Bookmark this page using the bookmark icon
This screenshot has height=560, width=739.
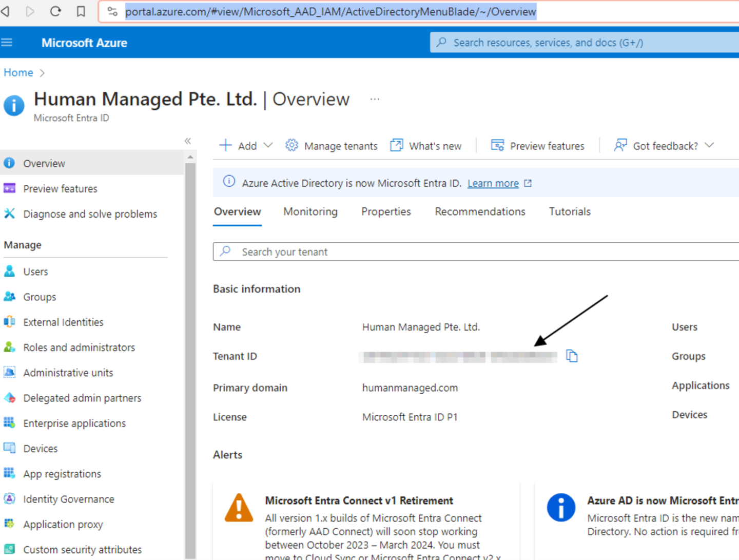coord(81,11)
